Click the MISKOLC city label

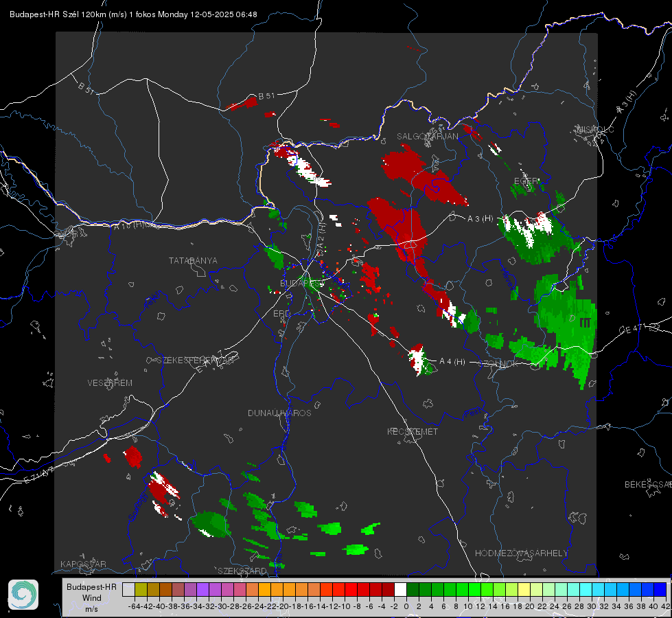[x=595, y=130]
